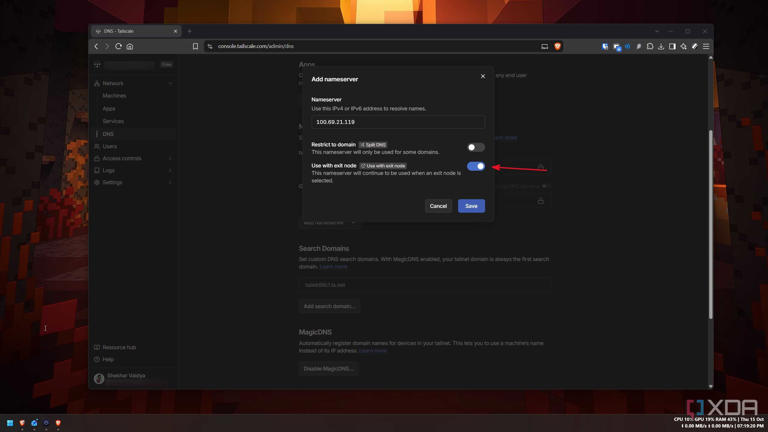
Task: Reload the page with the refresh icon
Action: point(118,46)
